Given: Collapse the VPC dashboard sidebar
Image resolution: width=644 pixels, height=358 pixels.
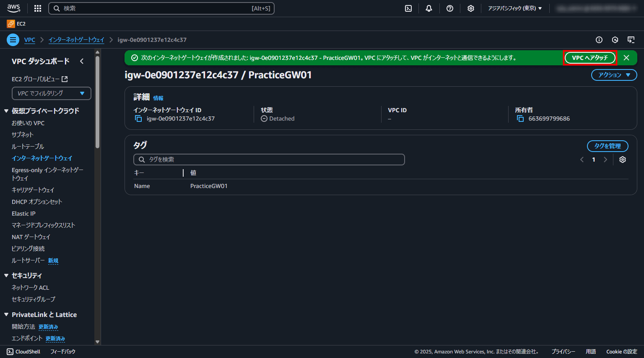Looking at the screenshot, I should [82, 61].
